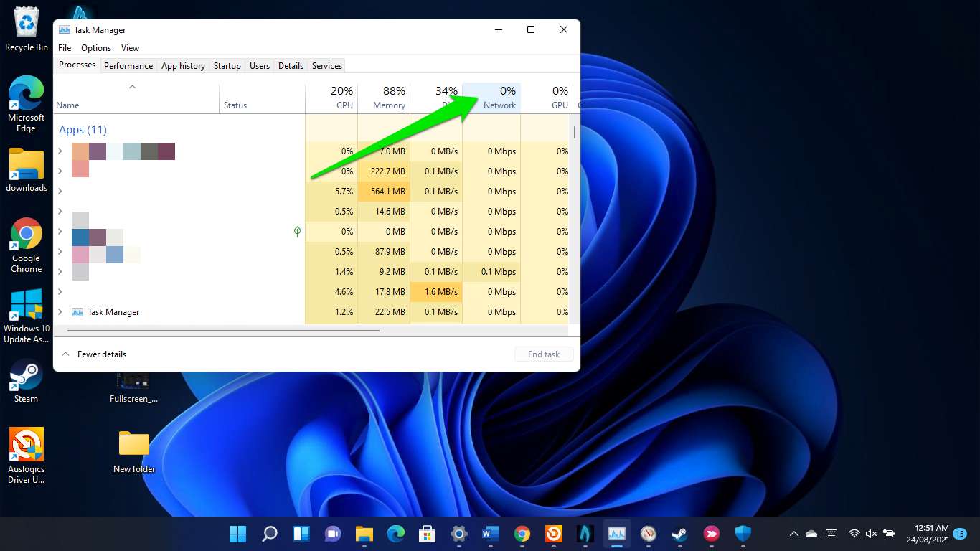The image size is (980, 551).
Task: Toggle Fewer details view
Action: tap(94, 354)
